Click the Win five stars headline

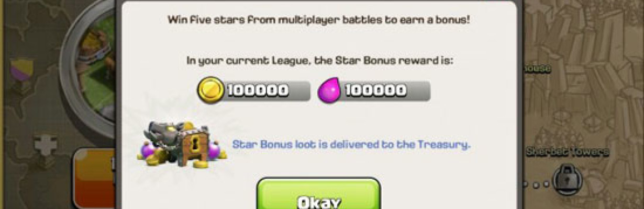tap(319, 20)
